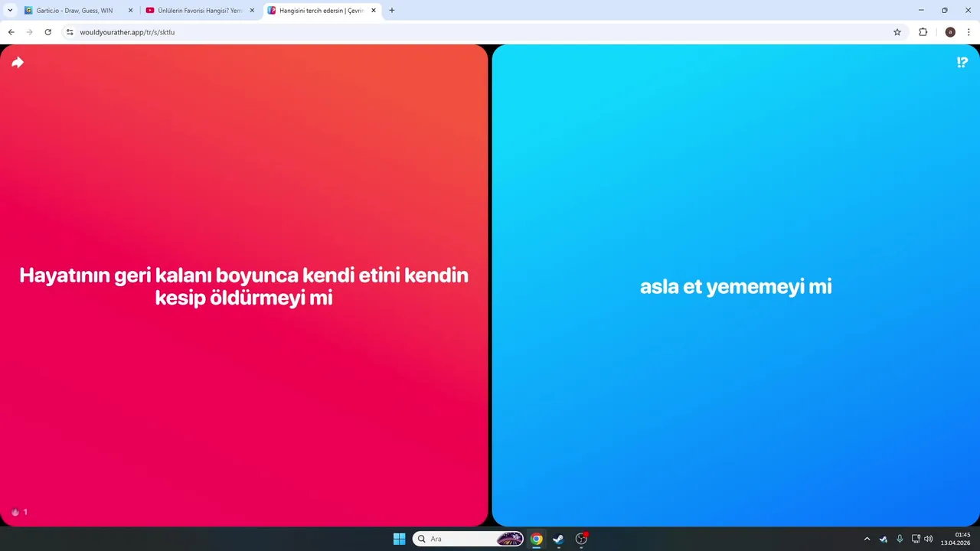Restore down the Chrome window

click(945, 10)
